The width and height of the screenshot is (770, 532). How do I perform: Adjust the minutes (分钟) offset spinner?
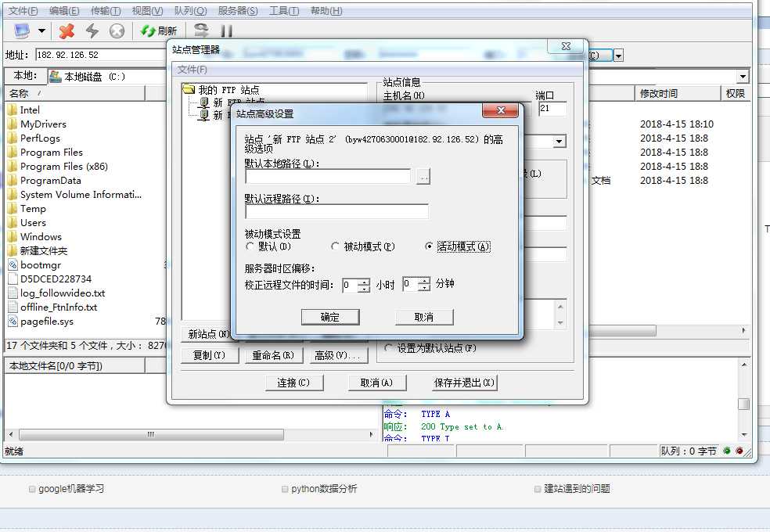coord(424,284)
